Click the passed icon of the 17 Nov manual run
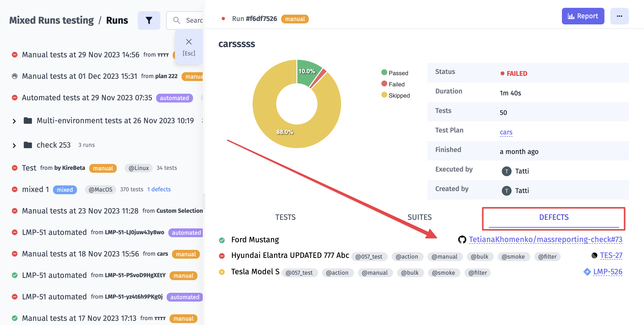This screenshot has width=644, height=325. [15, 318]
